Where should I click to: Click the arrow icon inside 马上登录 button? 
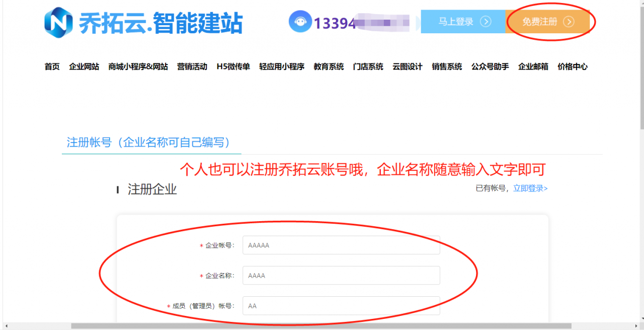485,22
